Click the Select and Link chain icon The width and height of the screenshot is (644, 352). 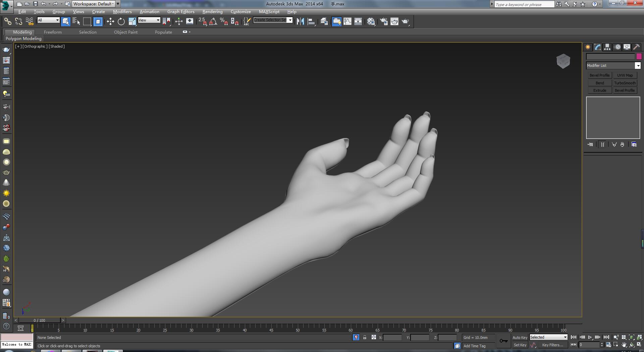click(x=7, y=21)
